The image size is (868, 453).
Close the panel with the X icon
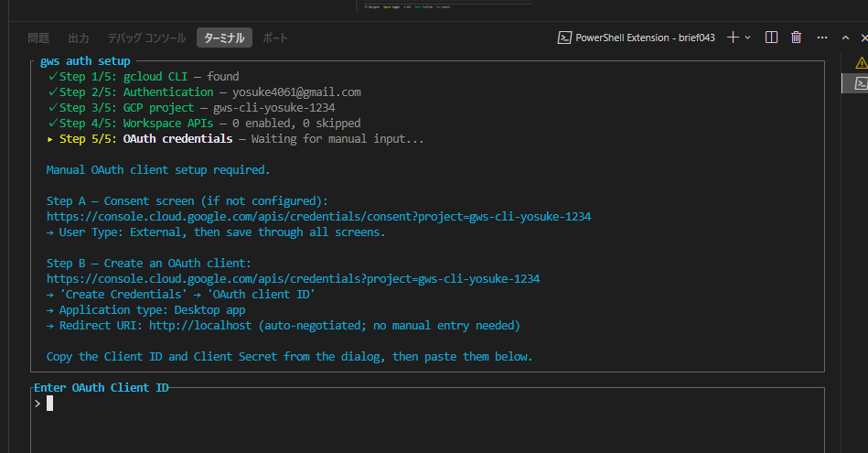(x=863, y=38)
